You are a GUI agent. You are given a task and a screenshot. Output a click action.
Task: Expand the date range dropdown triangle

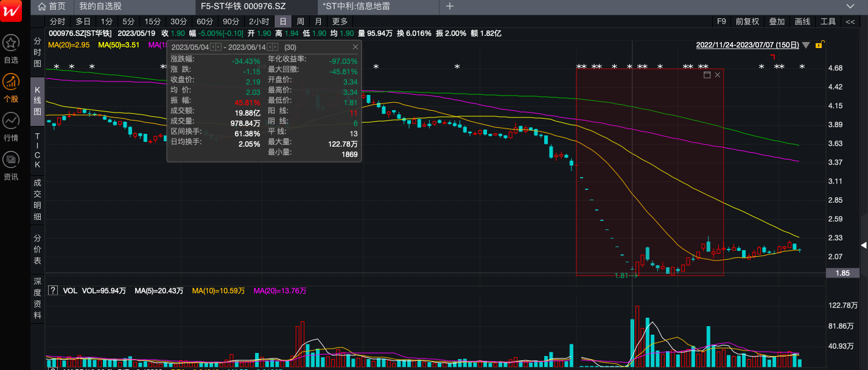coord(806,45)
